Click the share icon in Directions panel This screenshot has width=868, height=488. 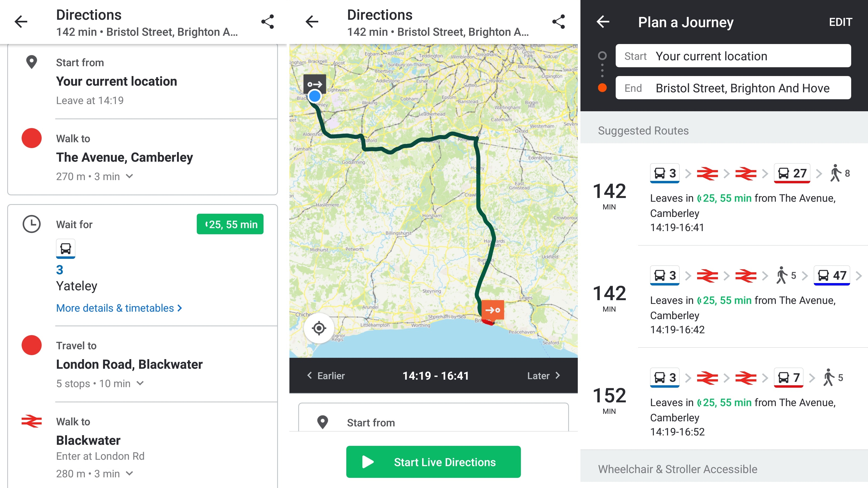tap(268, 21)
